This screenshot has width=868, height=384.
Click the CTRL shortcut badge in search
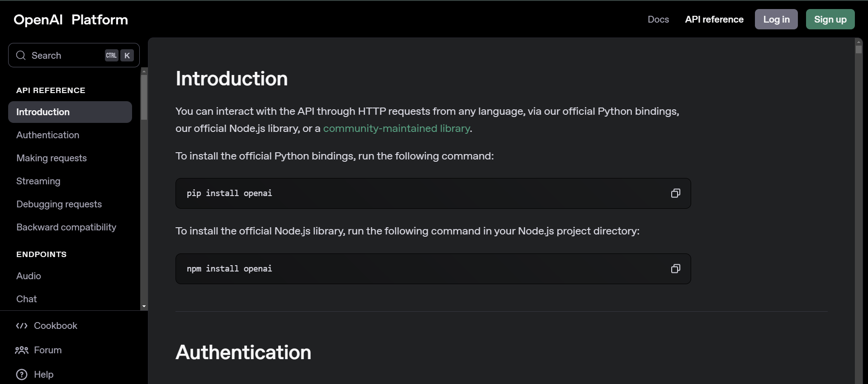111,56
